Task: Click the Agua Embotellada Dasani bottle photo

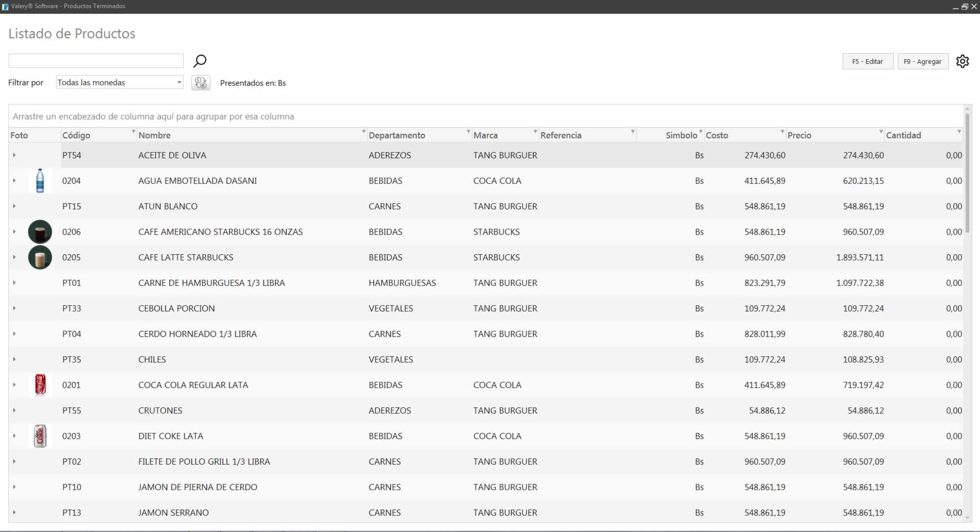Action: click(40, 181)
